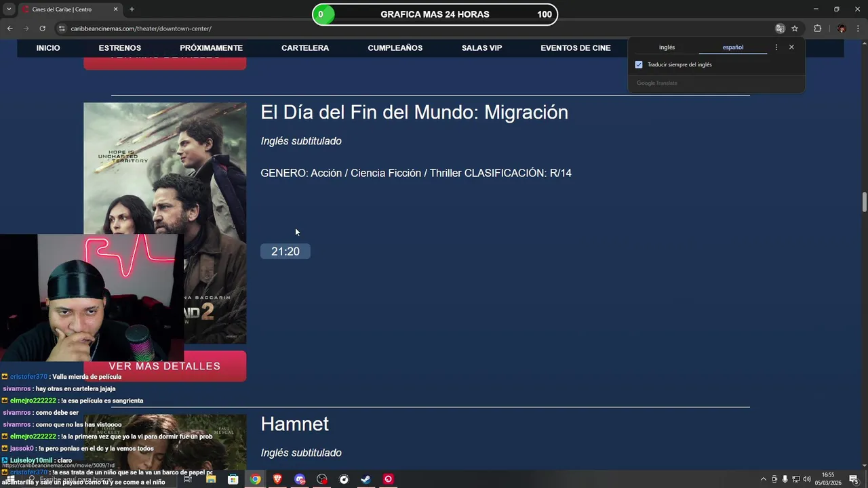This screenshot has width=868, height=488.
Task: Click the 'GENERO: Acción / Ciencia Ficción' line
Action: click(x=416, y=173)
